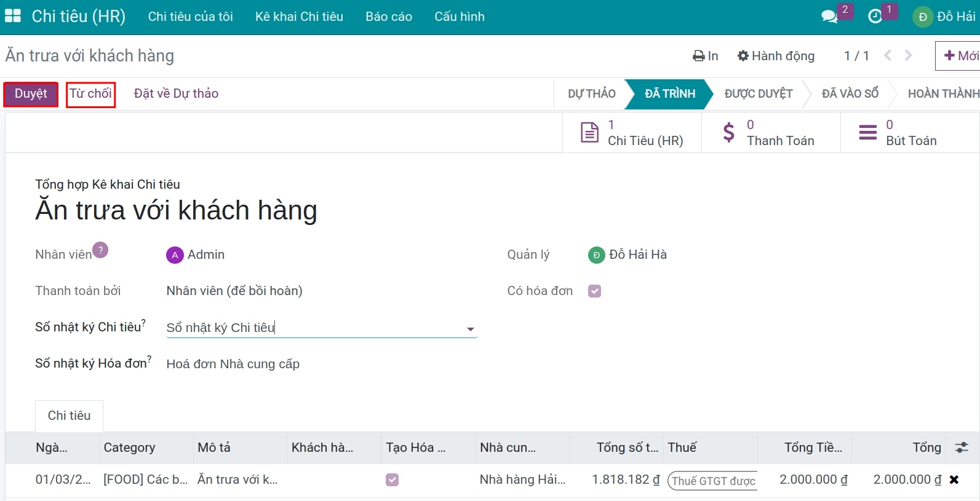Click the Đỗ Hải Hà manager avatar
The image size is (980, 501).
596,254
